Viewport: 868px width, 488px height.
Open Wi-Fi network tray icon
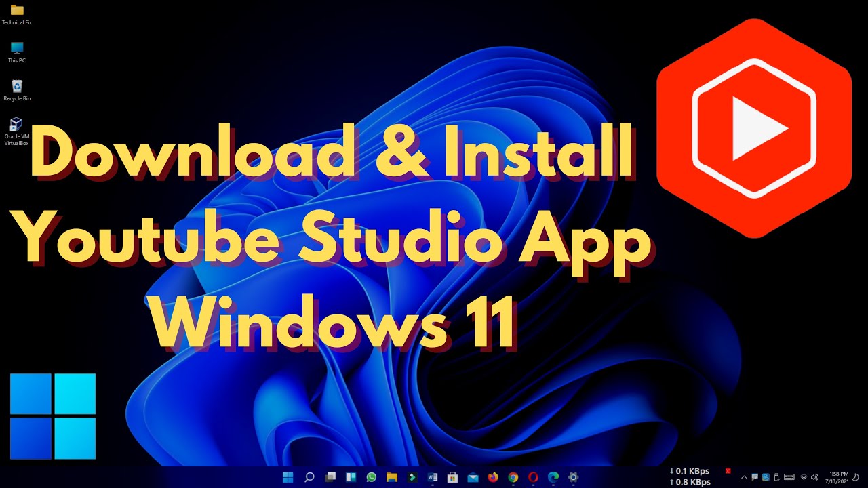click(x=804, y=477)
